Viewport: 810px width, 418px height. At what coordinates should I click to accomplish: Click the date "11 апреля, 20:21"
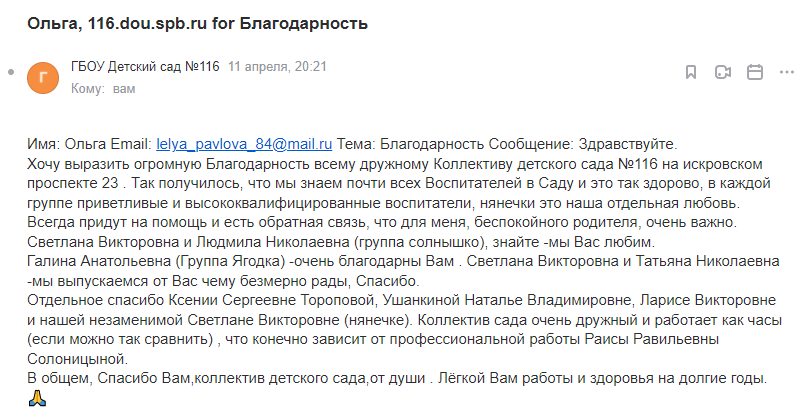coord(277,67)
